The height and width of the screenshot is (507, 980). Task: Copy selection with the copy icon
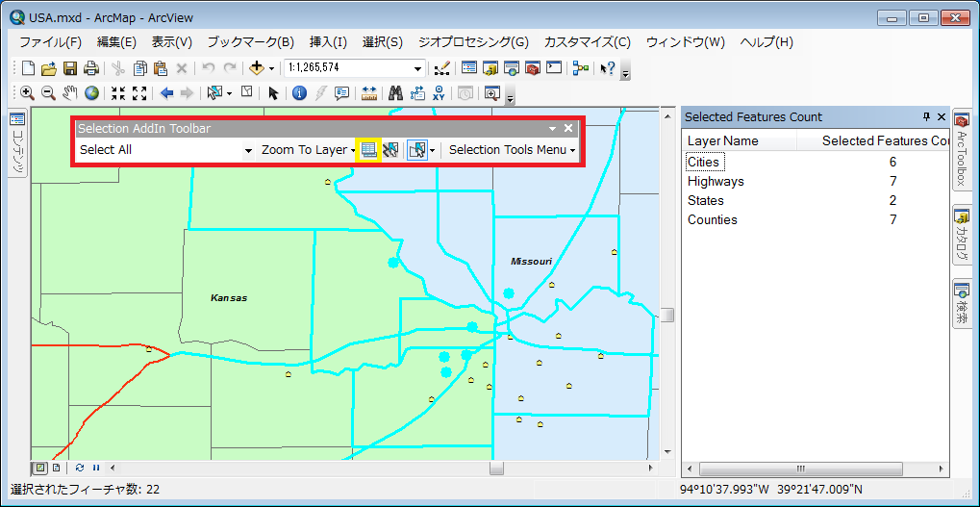139,67
